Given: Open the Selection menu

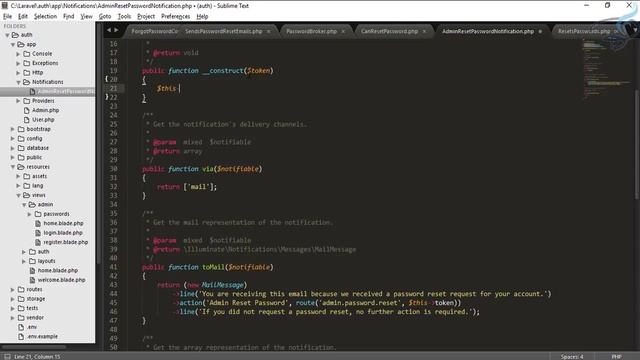Looking at the screenshot, I should (x=45, y=16).
